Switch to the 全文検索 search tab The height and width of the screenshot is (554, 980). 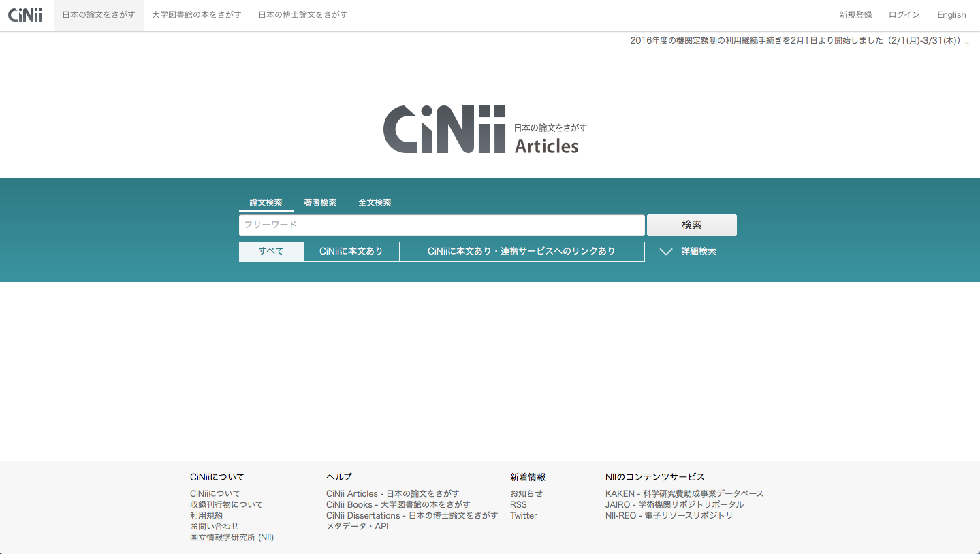coord(374,202)
